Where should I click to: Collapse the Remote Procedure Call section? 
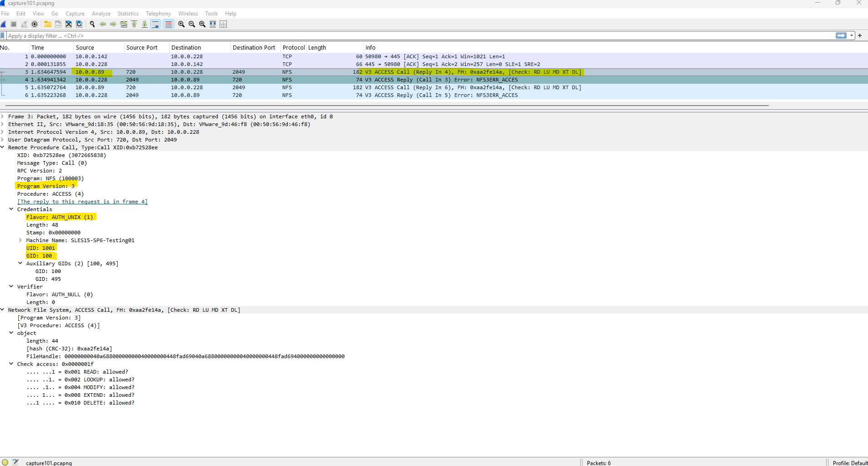tap(2, 147)
